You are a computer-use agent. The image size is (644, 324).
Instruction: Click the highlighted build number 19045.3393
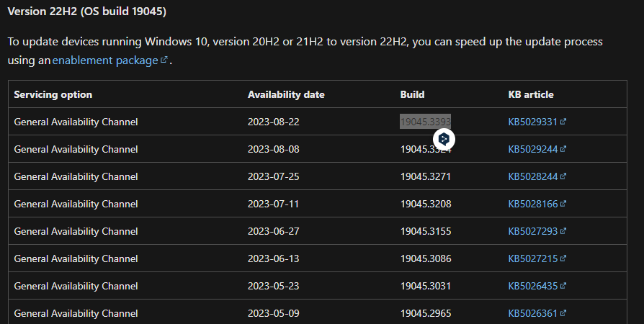click(425, 122)
